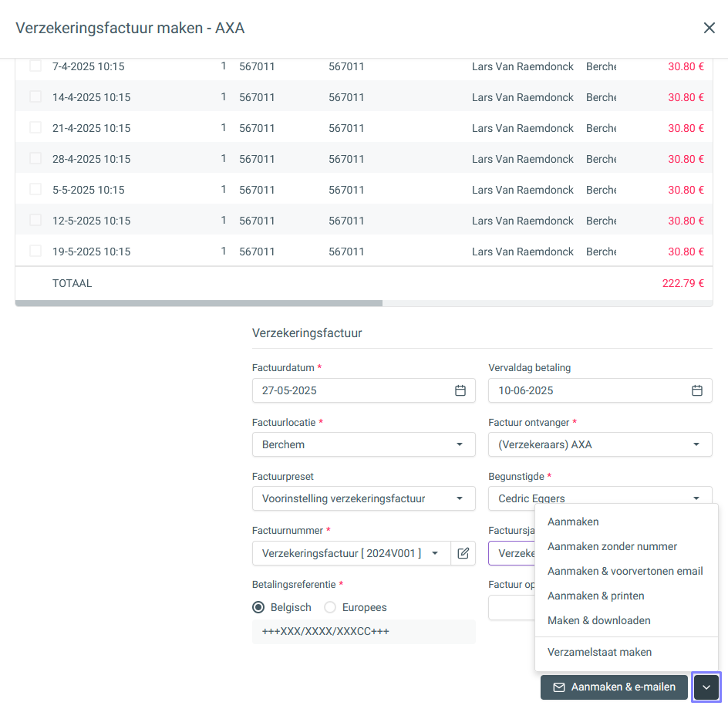Close the Verzekeringsfactuur maken dialog
Image resolution: width=728 pixels, height=709 pixels.
click(709, 28)
